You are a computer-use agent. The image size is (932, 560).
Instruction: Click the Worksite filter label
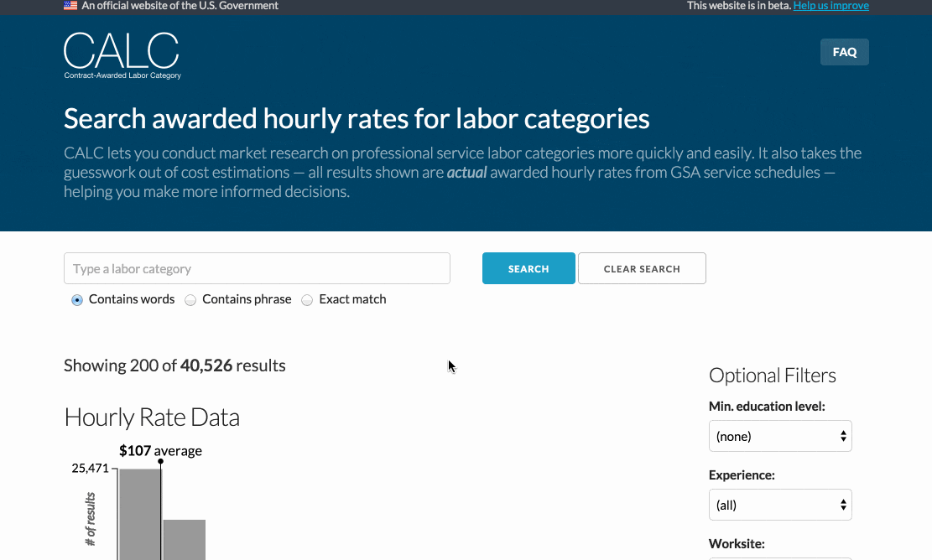click(737, 544)
